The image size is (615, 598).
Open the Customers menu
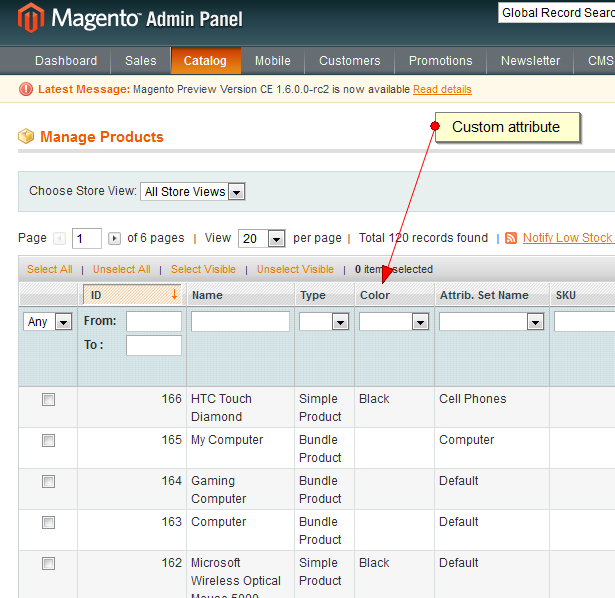(x=349, y=61)
